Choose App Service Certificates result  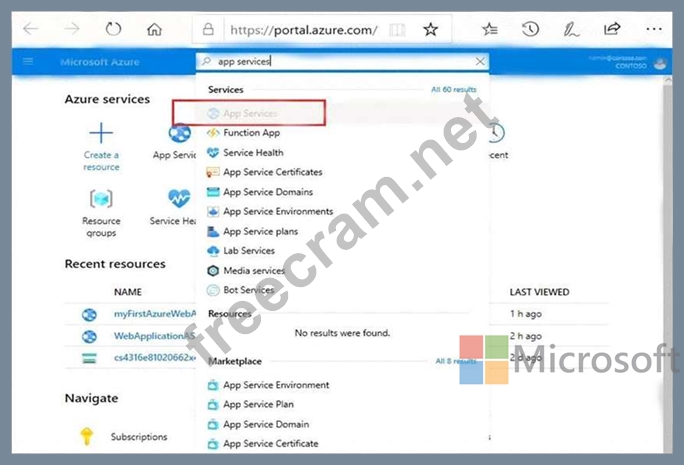click(x=272, y=172)
